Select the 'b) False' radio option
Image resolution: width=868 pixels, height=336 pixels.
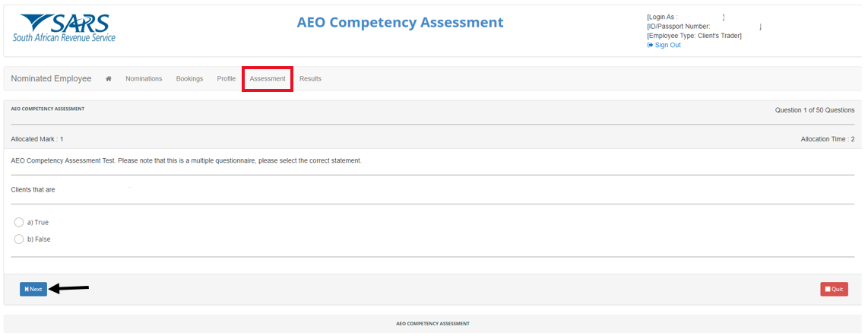(19, 239)
